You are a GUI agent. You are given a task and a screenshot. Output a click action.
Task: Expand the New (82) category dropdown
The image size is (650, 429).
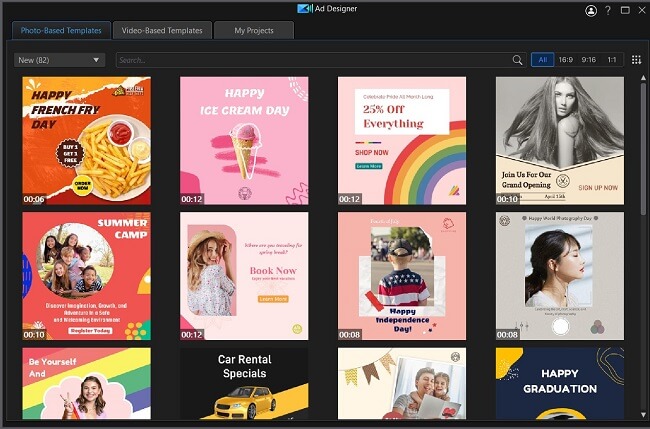coord(59,60)
